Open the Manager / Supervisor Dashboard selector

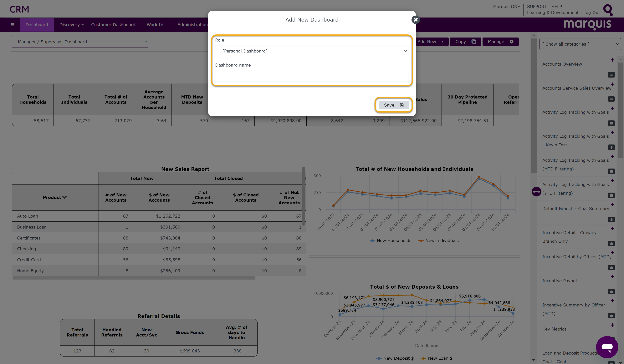pos(80,42)
